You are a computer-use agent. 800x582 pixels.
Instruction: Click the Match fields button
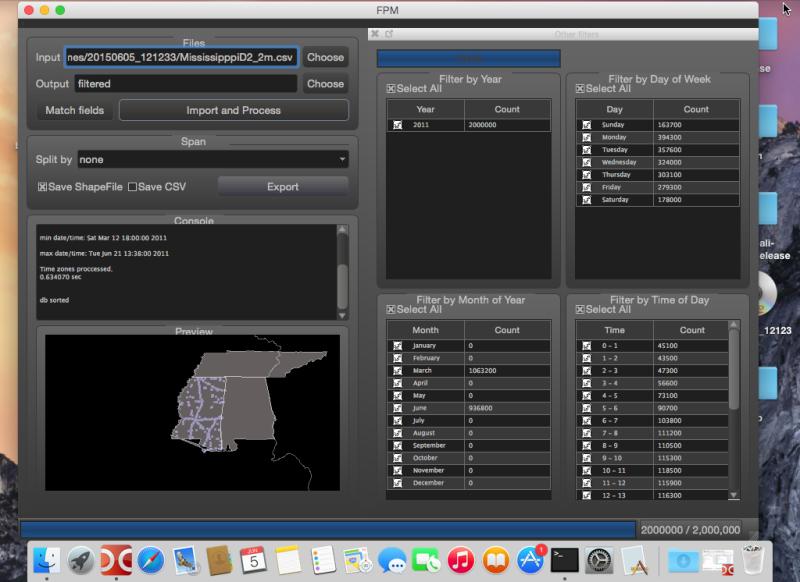click(x=74, y=110)
